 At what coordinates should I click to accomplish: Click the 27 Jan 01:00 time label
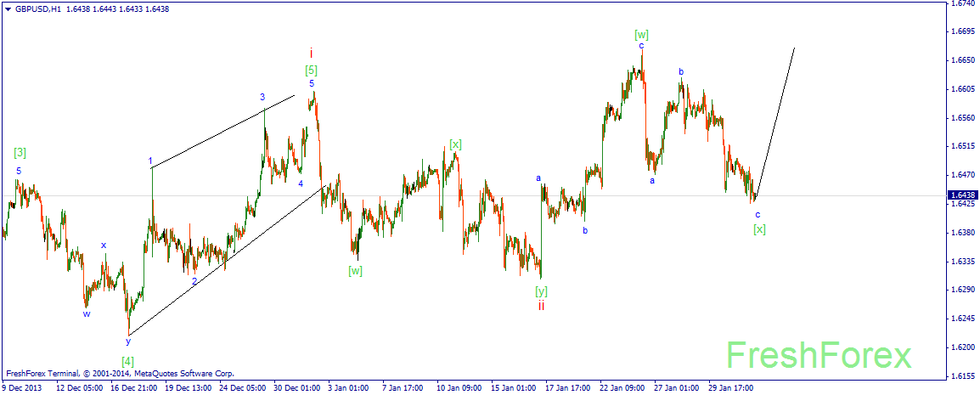[679, 387]
